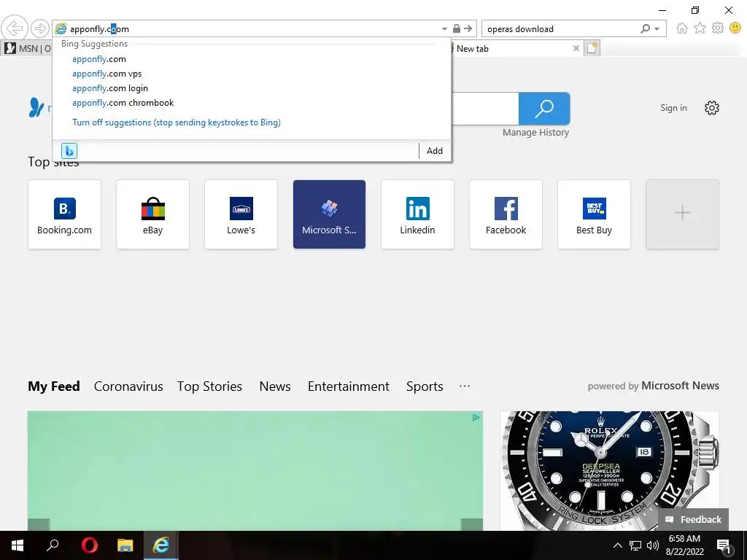Open Favorites star icon
747x560 pixels.
pos(700,28)
